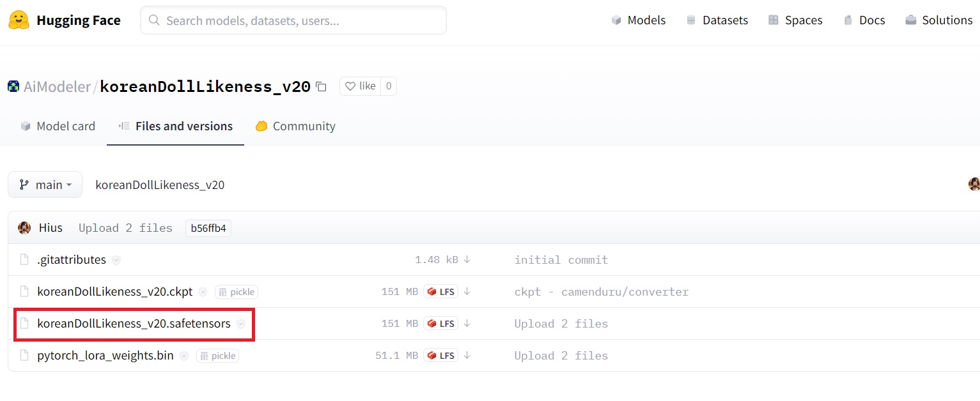980x401 pixels.
Task: Click the search magnifier icon
Action: point(154,20)
